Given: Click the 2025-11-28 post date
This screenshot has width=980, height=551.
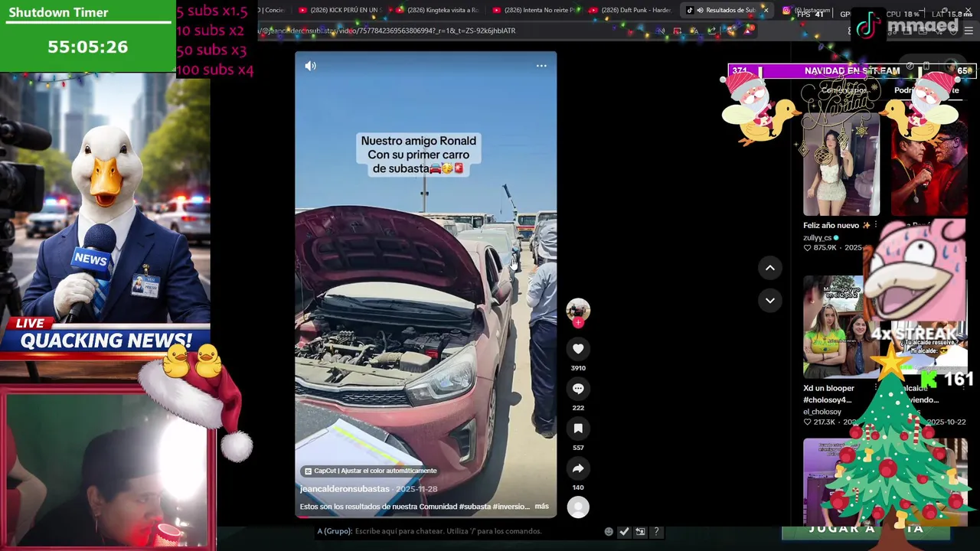Looking at the screenshot, I should coord(416,489).
